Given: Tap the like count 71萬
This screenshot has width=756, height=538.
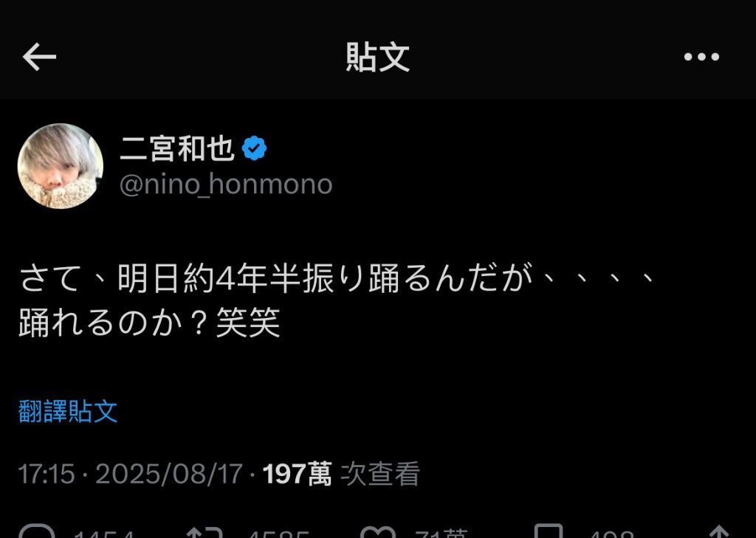Looking at the screenshot, I should pos(441,533).
